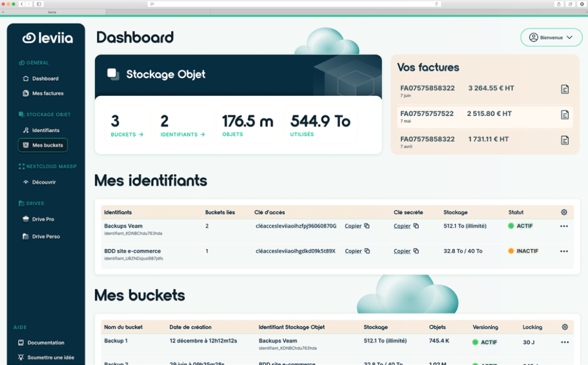Viewport: 588px width, 365px height.
Task: Click copy icon beside Backups Veam access key
Action: tap(367, 226)
